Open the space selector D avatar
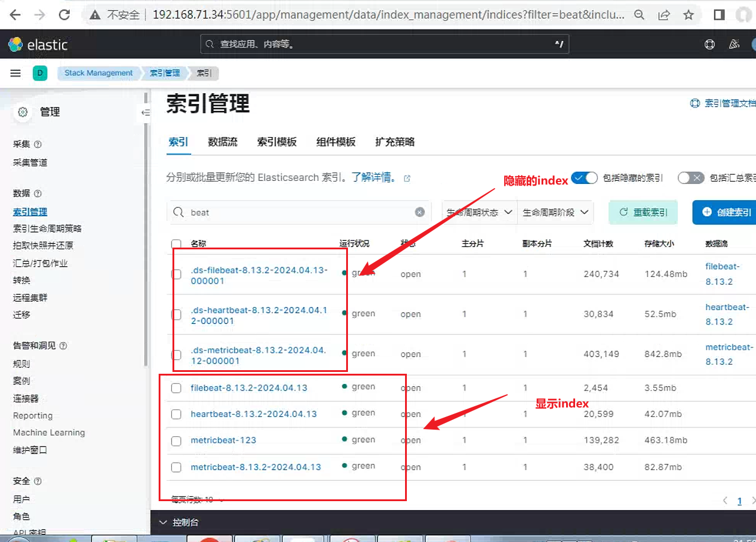The image size is (756, 542). pyautogui.click(x=40, y=73)
